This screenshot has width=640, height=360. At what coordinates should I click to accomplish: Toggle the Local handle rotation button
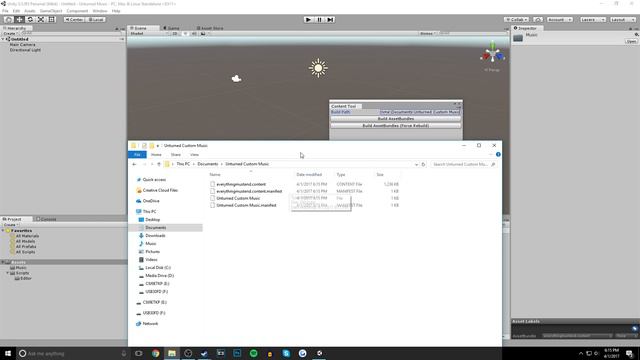coord(96,20)
